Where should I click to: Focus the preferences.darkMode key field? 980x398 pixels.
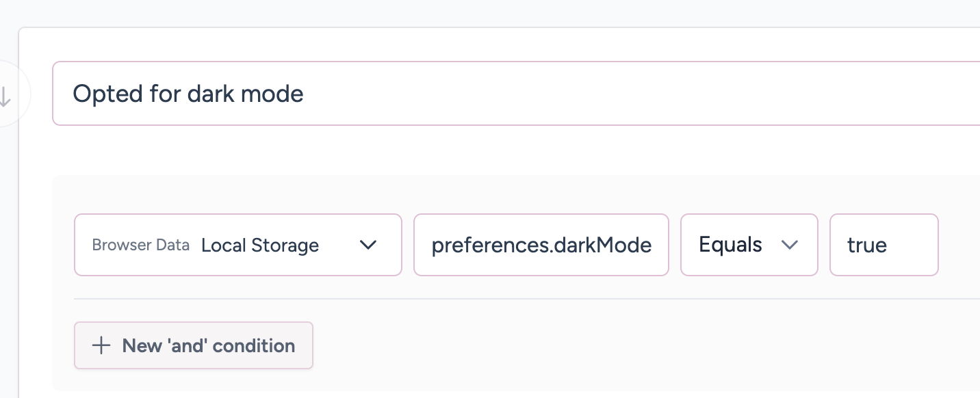(541, 245)
